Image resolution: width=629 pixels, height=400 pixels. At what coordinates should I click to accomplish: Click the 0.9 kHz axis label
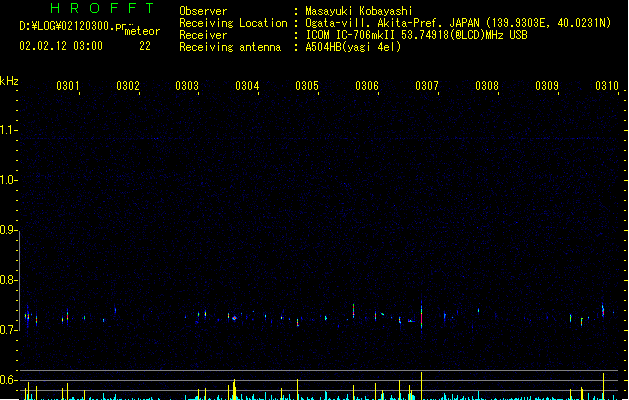(8, 230)
